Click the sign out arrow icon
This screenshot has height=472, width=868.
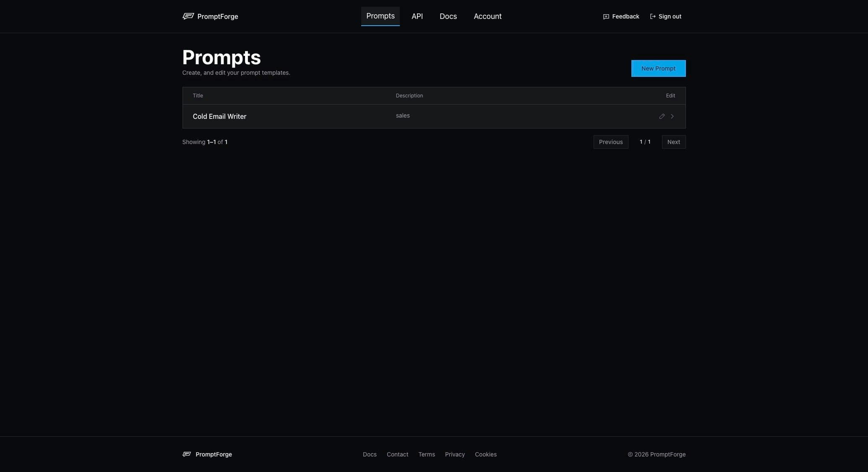pyautogui.click(x=652, y=16)
